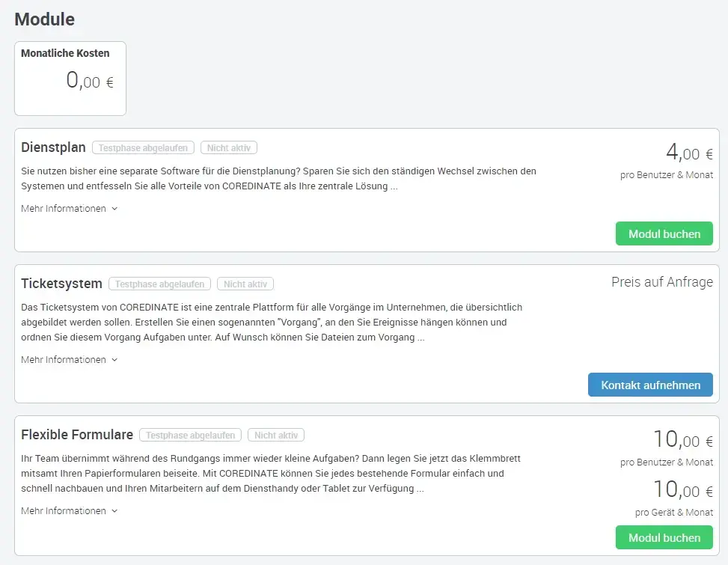Click the Ticketsystem module title
This screenshot has height=565, width=728.
(x=61, y=284)
